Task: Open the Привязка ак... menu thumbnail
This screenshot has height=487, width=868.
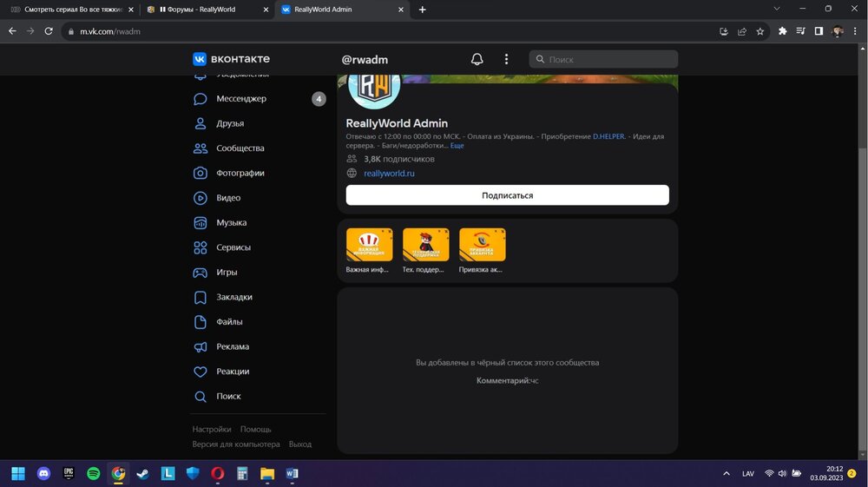Action: (482, 245)
